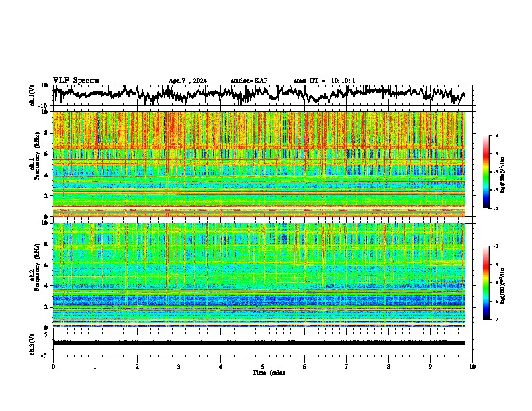Click the "8" kHz tick of ch.1 spectrogram
532x411 pixels.
pos(47,133)
